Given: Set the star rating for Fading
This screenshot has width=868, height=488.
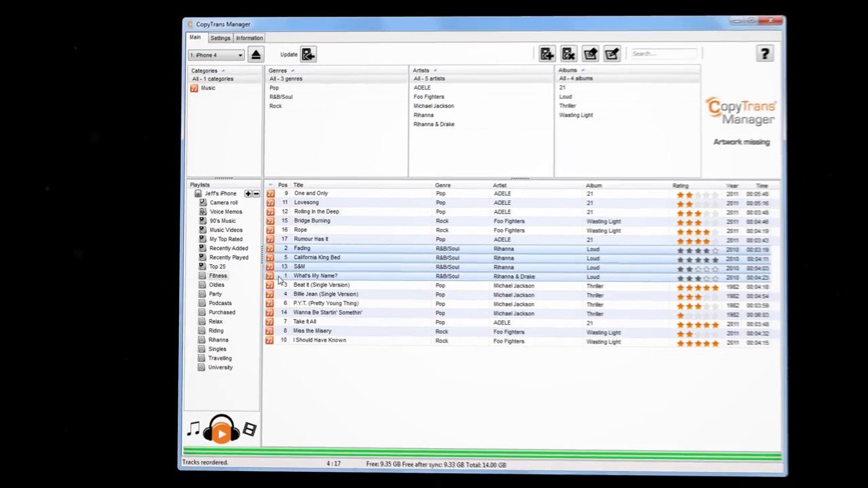Looking at the screenshot, I should [697, 250].
